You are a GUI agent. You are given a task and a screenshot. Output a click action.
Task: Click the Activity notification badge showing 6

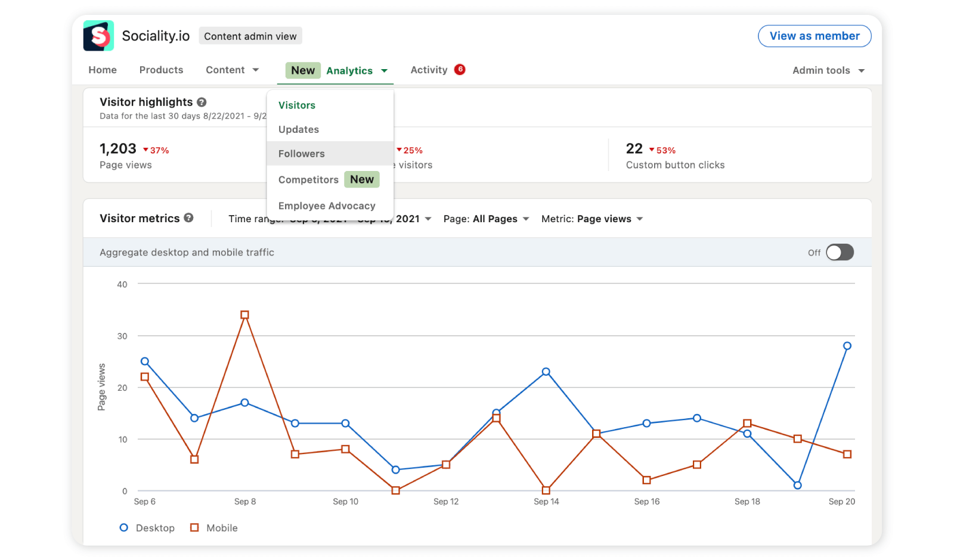(460, 69)
